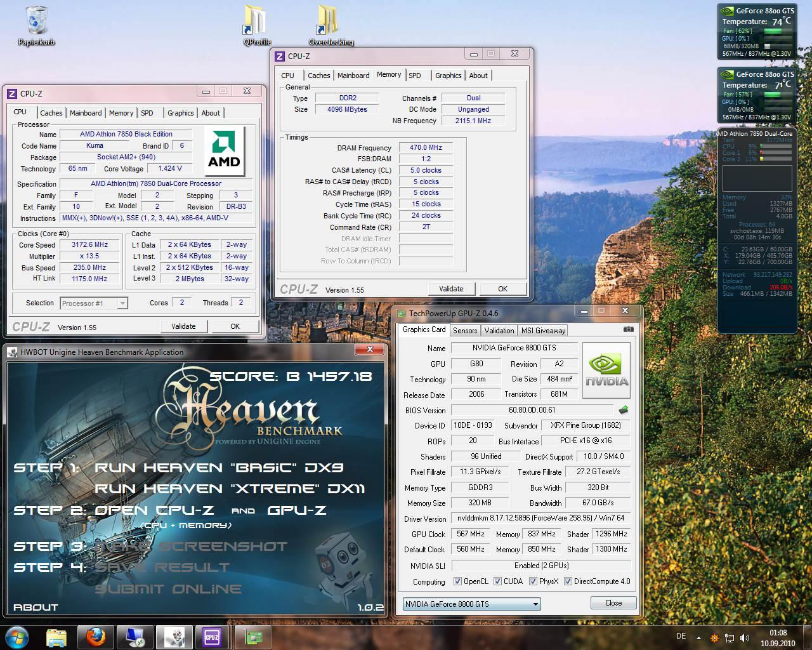Open the volume speaker tray icon

(x=745, y=638)
